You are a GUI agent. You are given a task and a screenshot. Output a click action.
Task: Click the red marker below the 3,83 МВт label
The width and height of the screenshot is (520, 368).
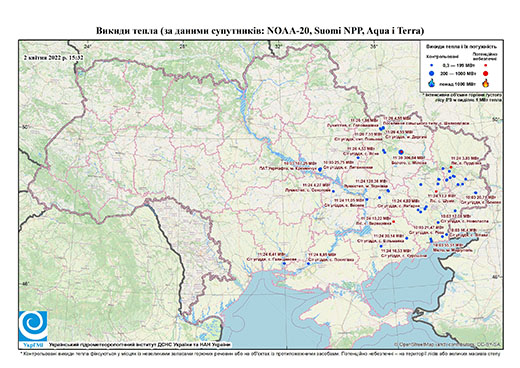point(451,167)
